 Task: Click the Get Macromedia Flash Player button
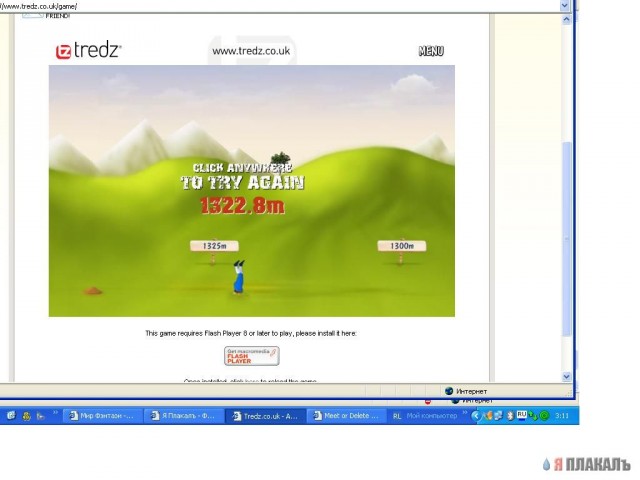[252, 356]
